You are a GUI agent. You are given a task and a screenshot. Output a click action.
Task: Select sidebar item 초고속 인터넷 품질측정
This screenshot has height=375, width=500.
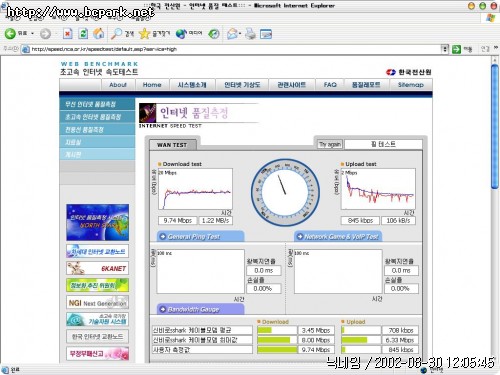[x=97, y=117]
